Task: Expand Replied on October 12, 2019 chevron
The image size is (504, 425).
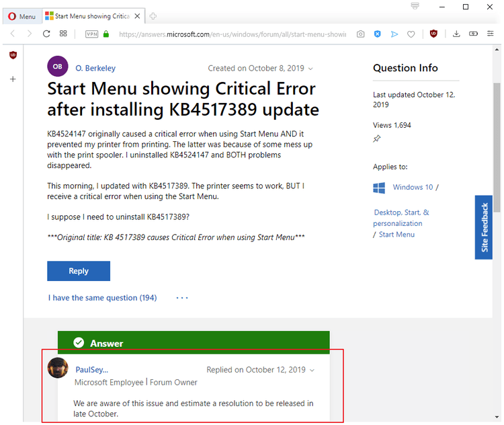Action: point(312,371)
